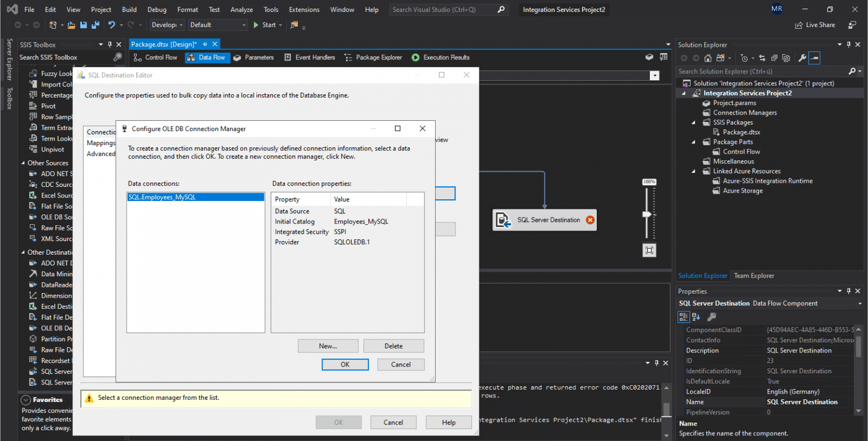Viewport: 868px width, 441px height.
Task: Select SQL.Employees_MySQL in Data connections list
Action: pos(163,198)
